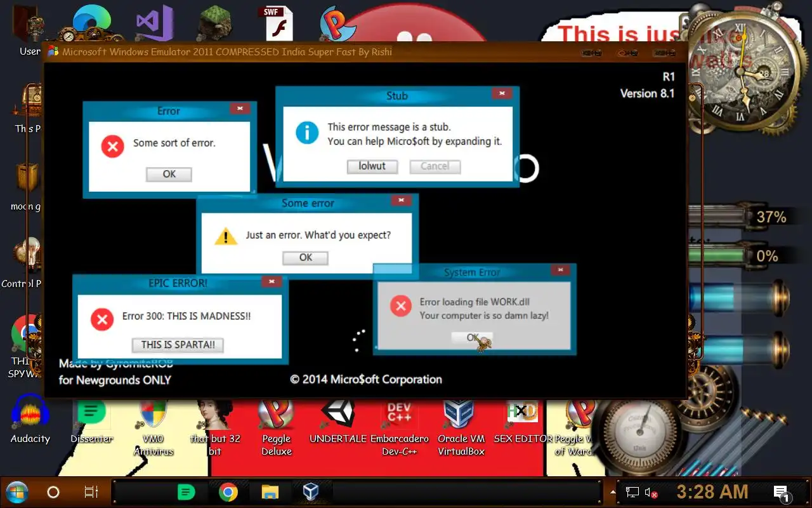Click 'for Newgrounds ONLY' text
The height and width of the screenshot is (508, 812).
click(x=115, y=380)
